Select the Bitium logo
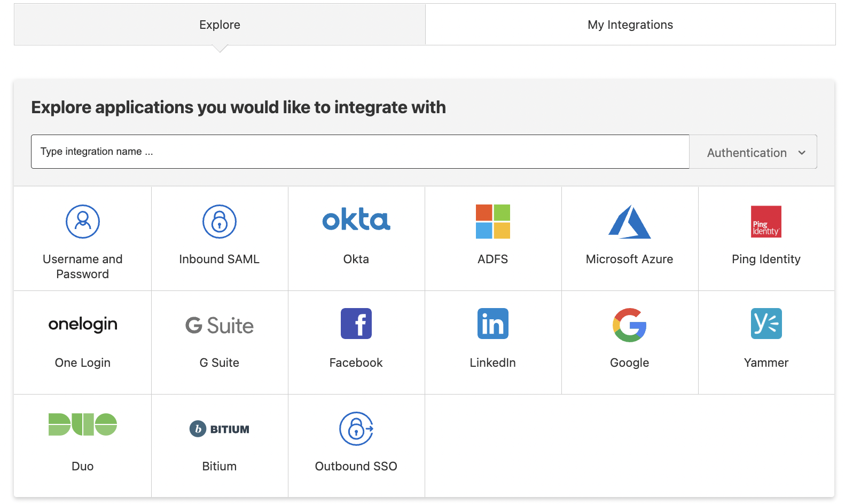Screen dimensions: 845x504 tap(219, 429)
